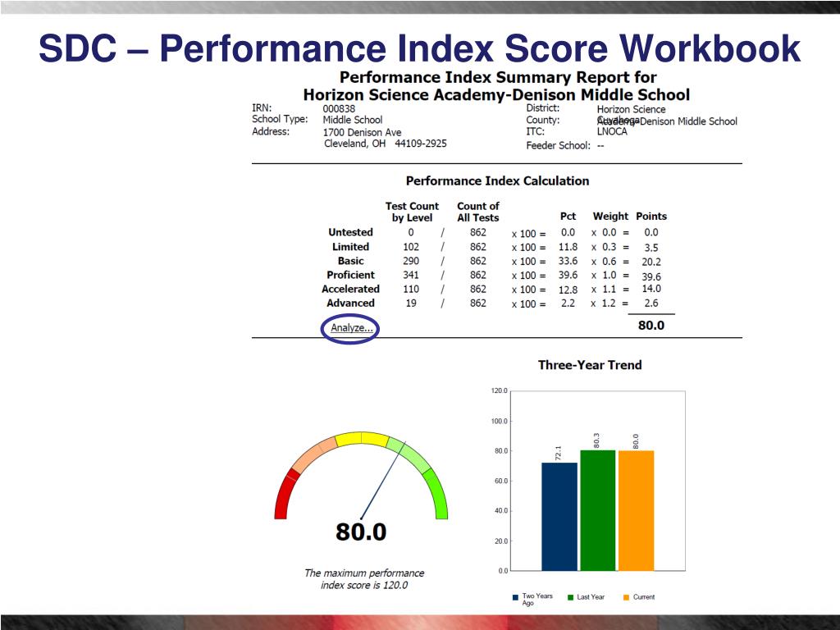This screenshot has width=840, height=630.
Task: Click the Weight column header
Action: [610, 216]
